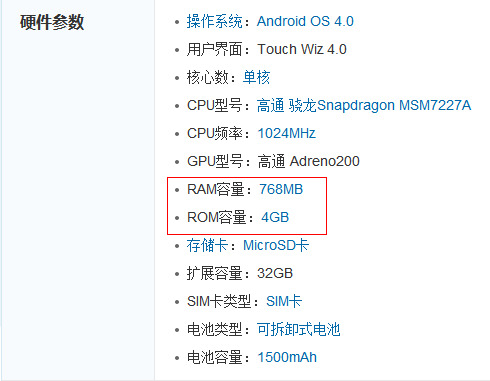The height and width of the screenshot is (381, 490).
Task: Select the Touch Wiz 4.0 text
Action: [302, 49]
